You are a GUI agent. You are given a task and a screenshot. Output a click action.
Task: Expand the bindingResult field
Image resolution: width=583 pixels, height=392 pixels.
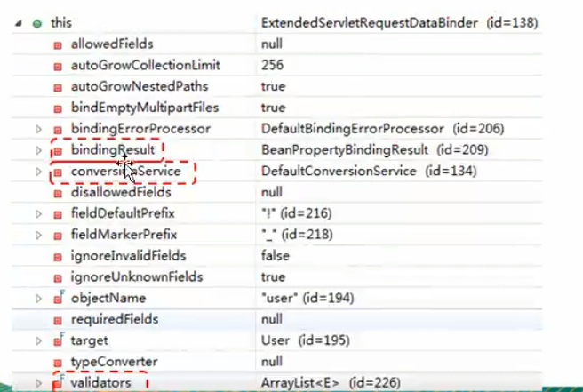coord(38,150)
